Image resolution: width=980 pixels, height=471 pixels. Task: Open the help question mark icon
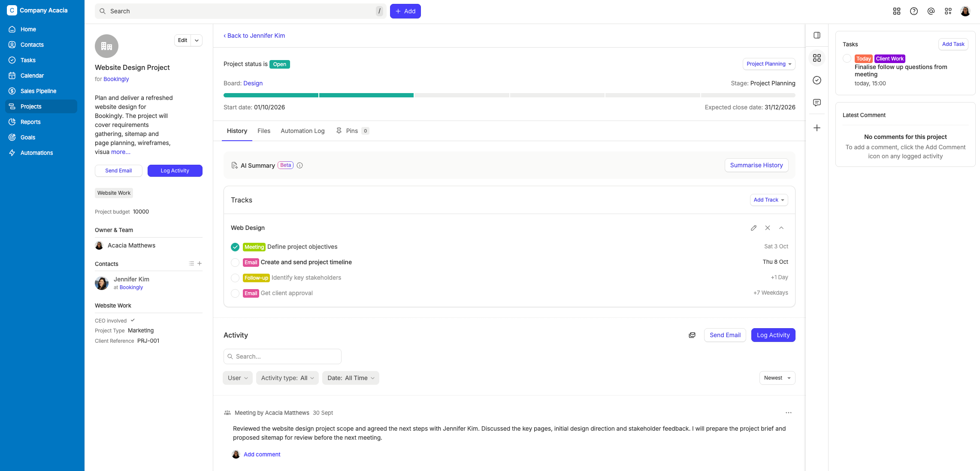click(914, 11)
